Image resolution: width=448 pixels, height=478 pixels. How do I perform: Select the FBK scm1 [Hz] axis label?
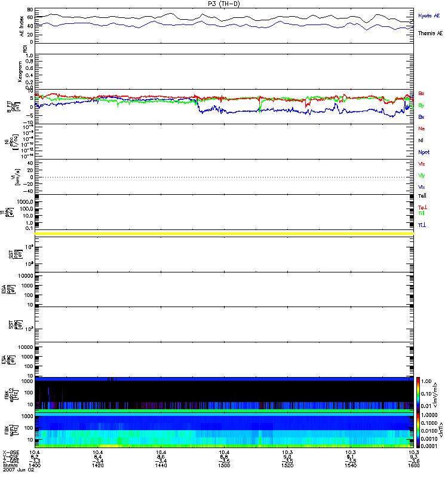(11, 429)
